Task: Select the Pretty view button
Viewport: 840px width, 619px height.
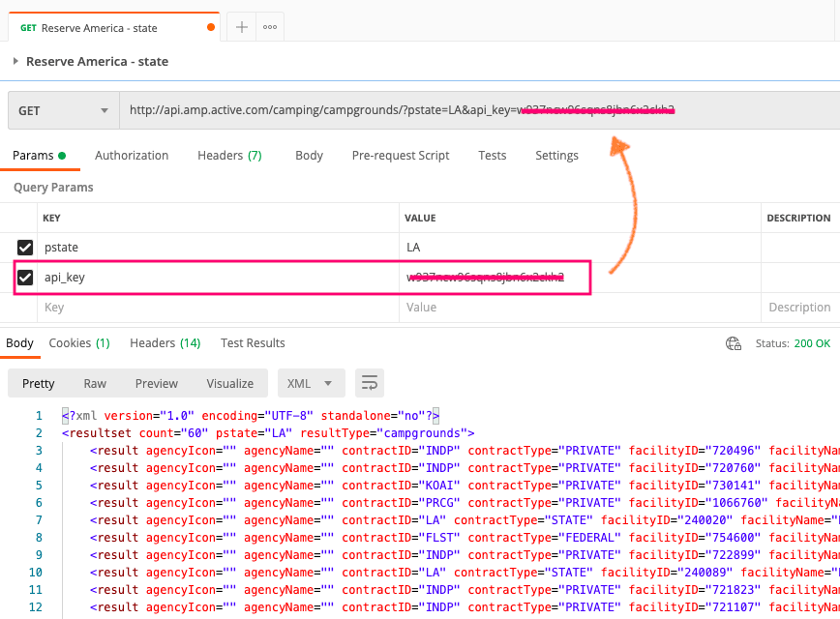Action: point(39,383)
